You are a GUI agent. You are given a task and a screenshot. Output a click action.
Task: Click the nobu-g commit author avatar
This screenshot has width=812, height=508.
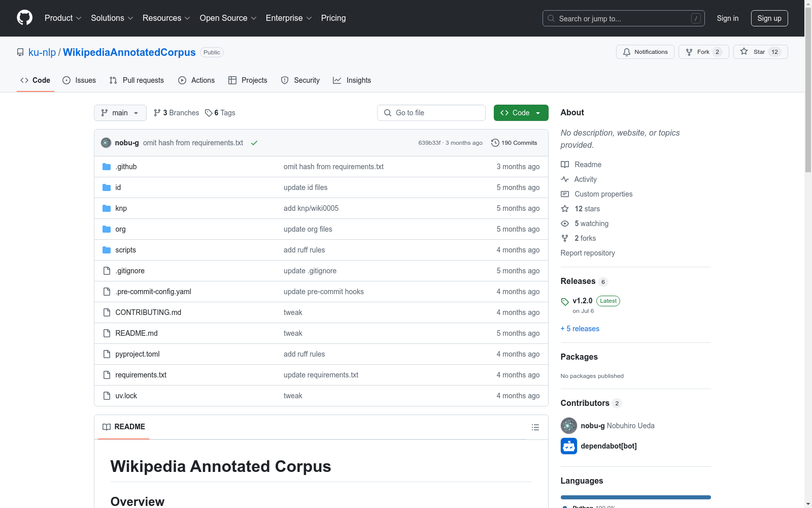tap(106, 143)
